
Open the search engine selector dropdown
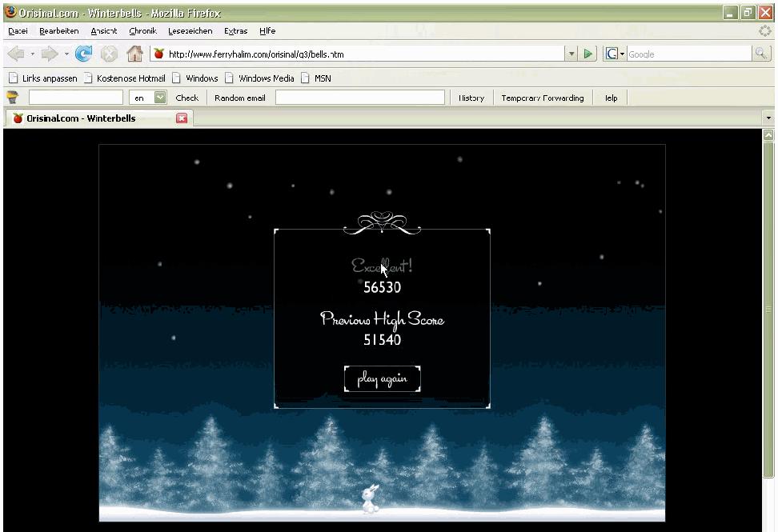[x=622, y=54]
